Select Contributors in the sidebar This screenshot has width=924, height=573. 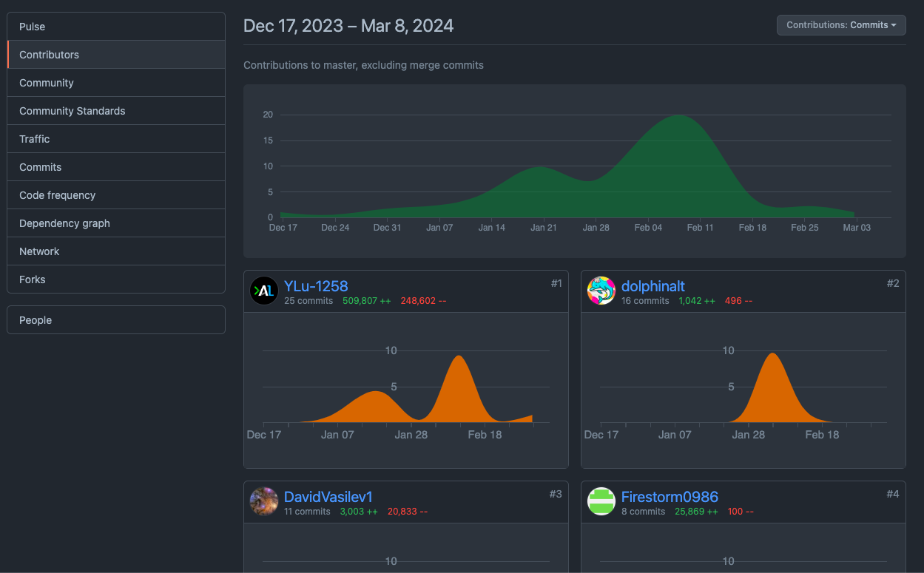click(116, 55)
